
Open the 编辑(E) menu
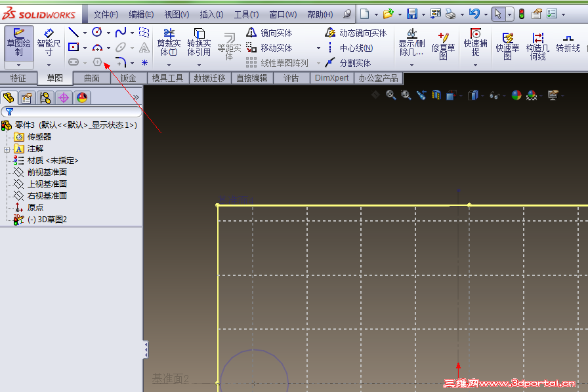click(141, 14)
